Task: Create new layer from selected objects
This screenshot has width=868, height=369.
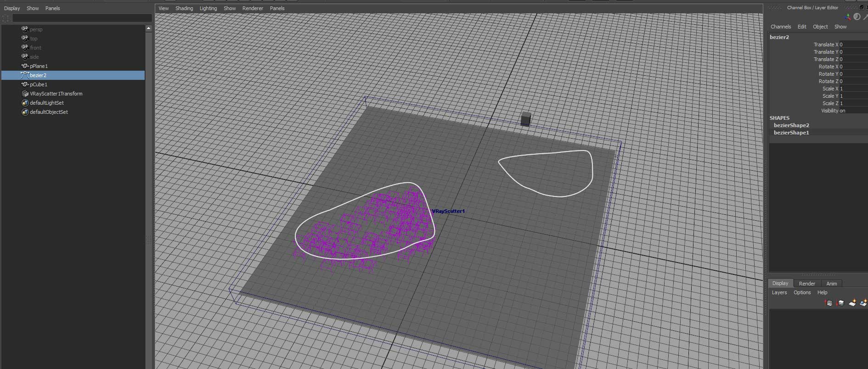Action: pos(863,303)
